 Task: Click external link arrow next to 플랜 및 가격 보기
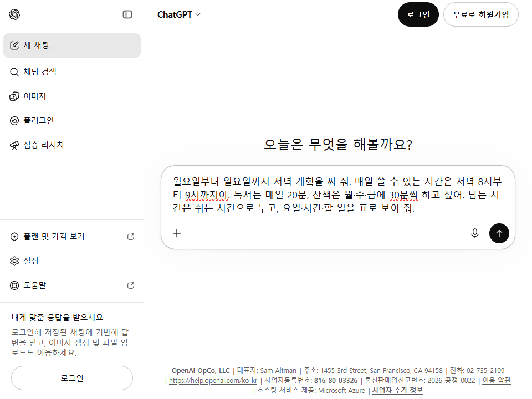pos(131,237)
